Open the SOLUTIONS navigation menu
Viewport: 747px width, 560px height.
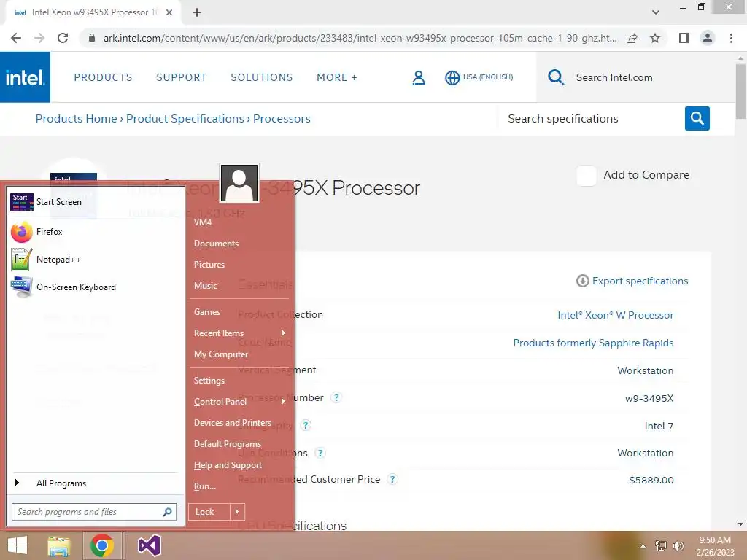262,77
